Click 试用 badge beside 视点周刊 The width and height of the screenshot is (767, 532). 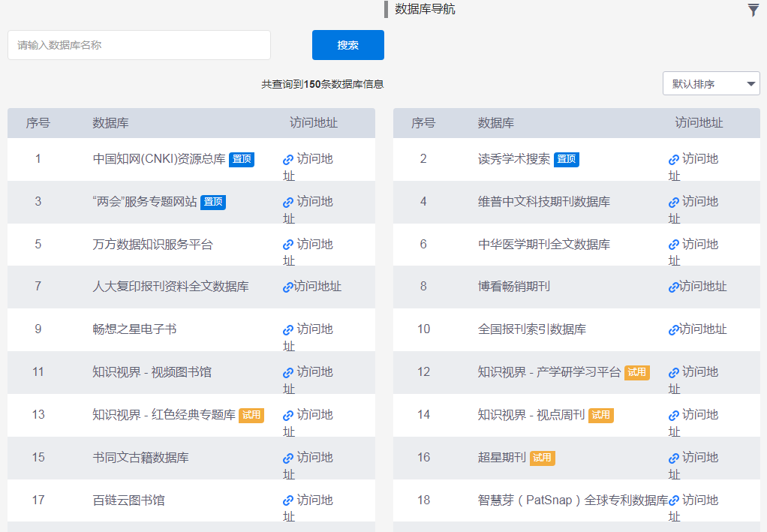point(600,415)
